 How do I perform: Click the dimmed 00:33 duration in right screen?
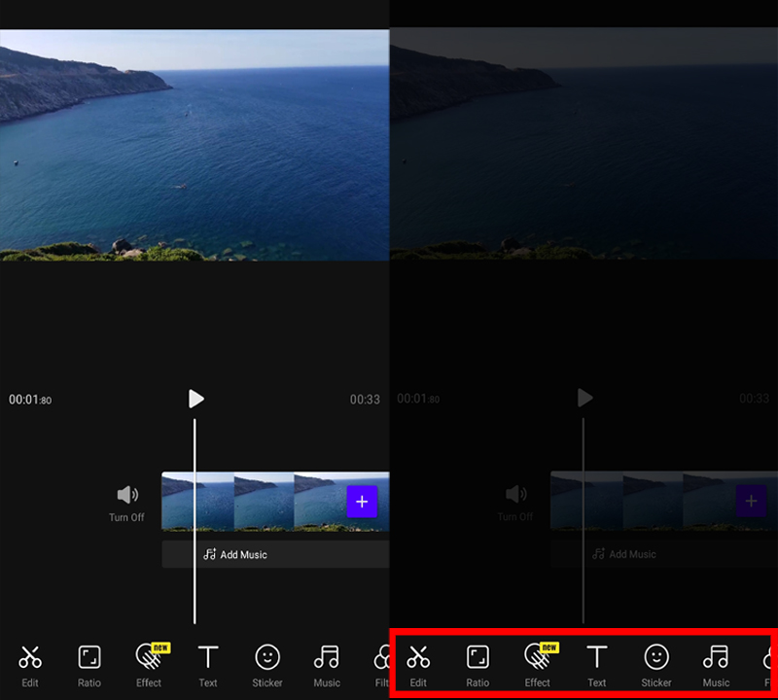click(755, 399)
